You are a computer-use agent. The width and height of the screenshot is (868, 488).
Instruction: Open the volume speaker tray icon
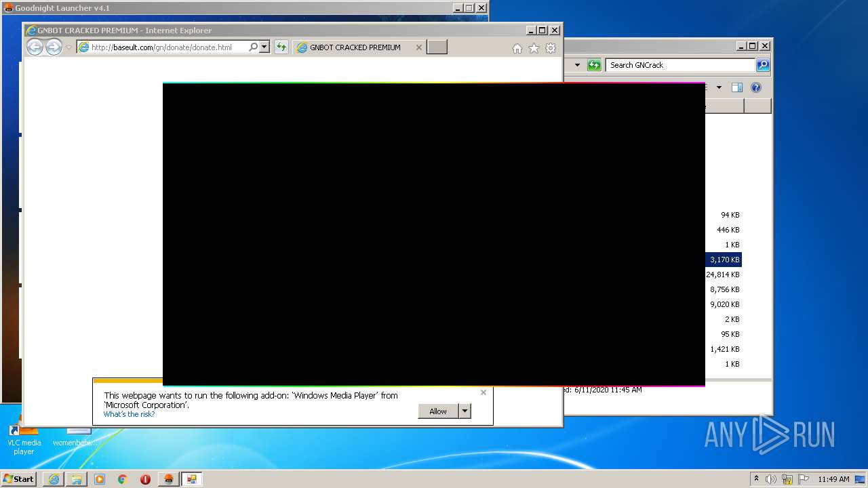[x=771, y=479]
